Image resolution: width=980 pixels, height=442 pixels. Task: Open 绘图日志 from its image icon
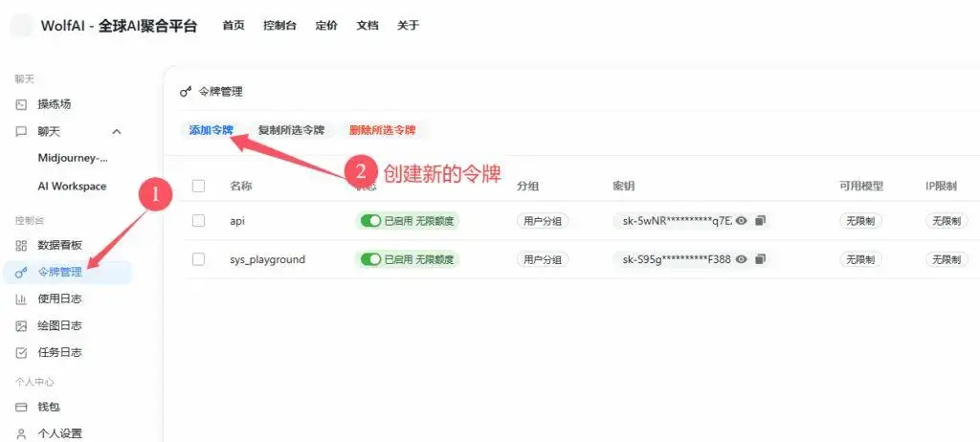tap(21, 325)
